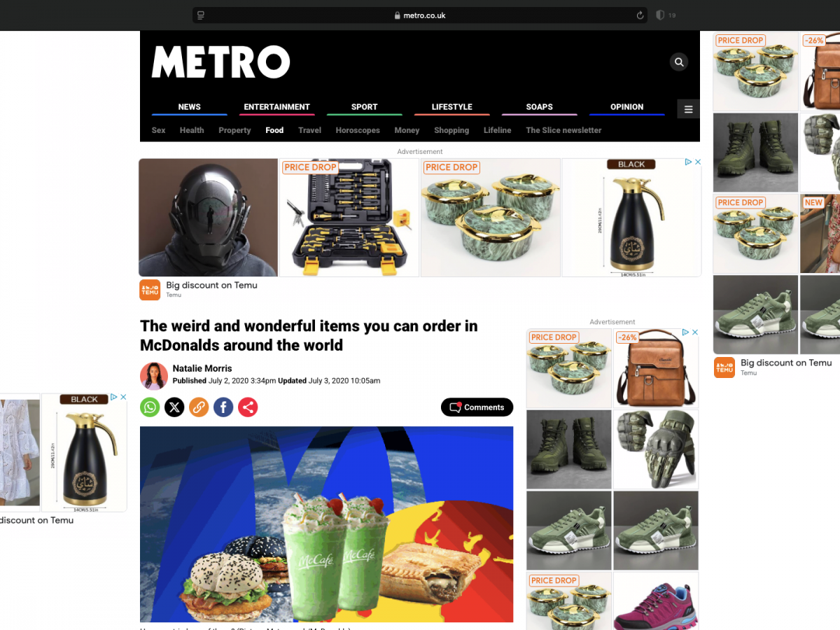Click the Metro logo
The height and width of the screenshot is (630, 840).
pos(220,62)
